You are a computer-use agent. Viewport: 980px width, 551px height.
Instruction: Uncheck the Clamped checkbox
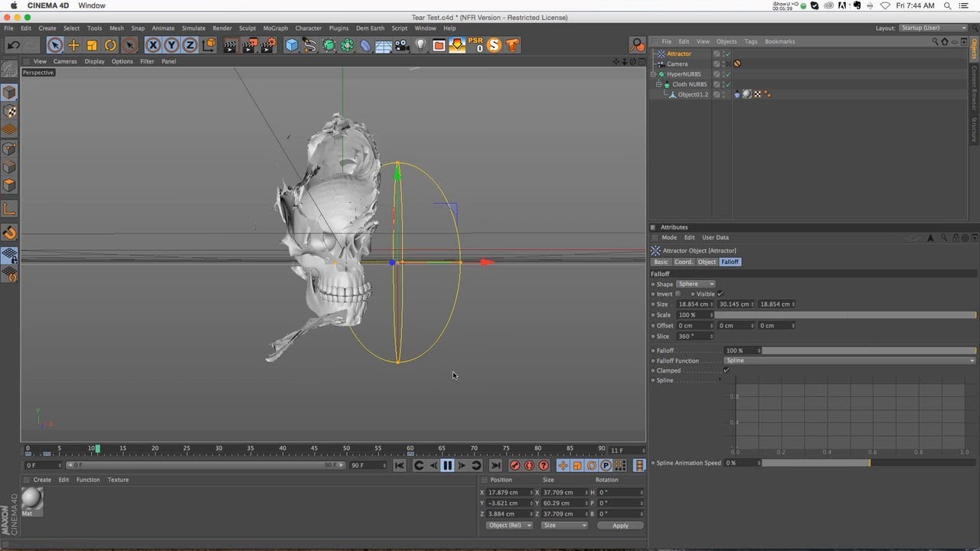click(x=726, y=370)
